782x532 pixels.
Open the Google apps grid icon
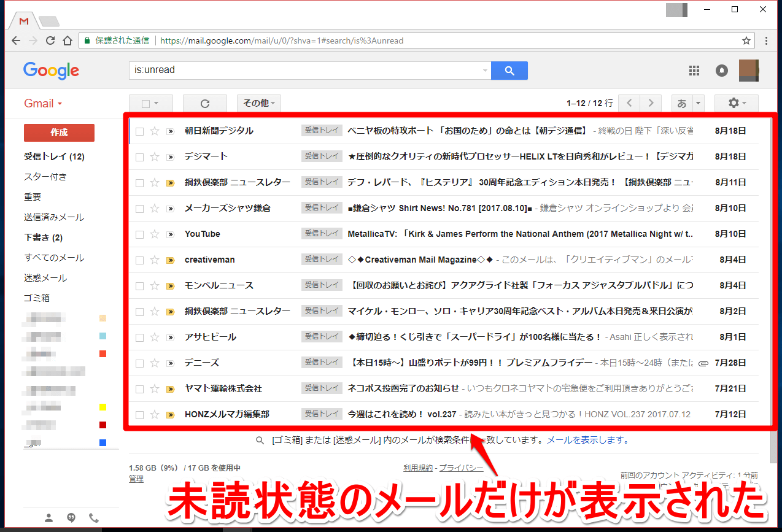694,71
